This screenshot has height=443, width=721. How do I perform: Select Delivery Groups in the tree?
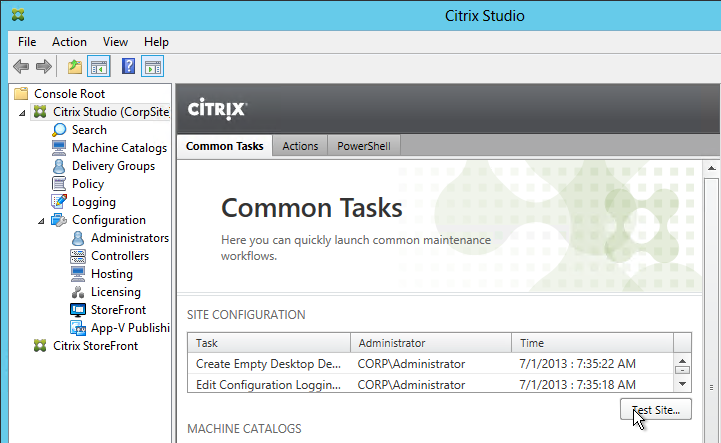tap(114, 166)
